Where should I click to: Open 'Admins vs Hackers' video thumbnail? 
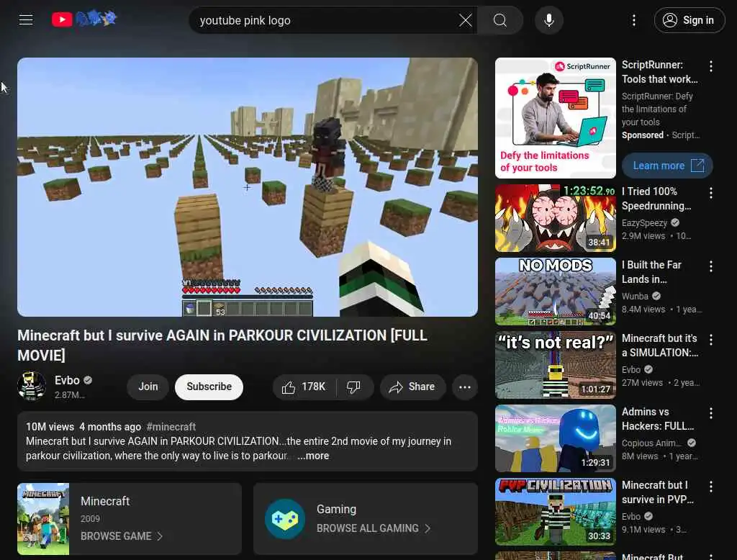pyautogui.click(x=555, y=438)
